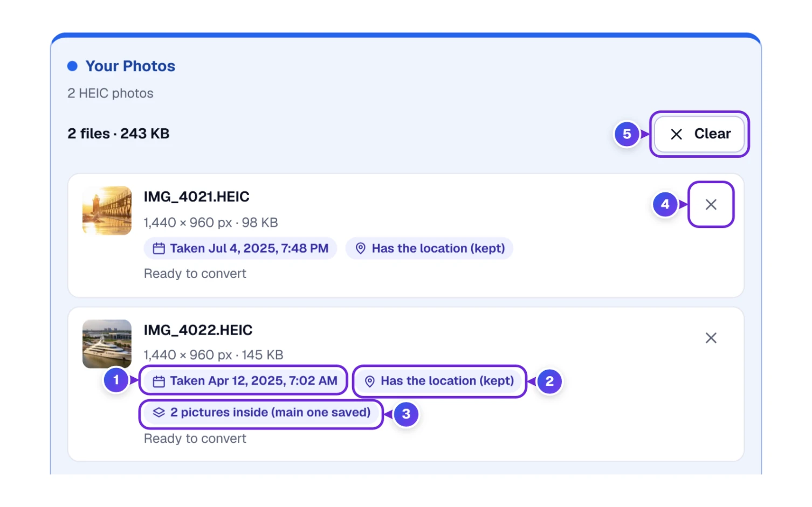Click "Ready to convert" under IMG_4021.HEIC

click(195, 274)
